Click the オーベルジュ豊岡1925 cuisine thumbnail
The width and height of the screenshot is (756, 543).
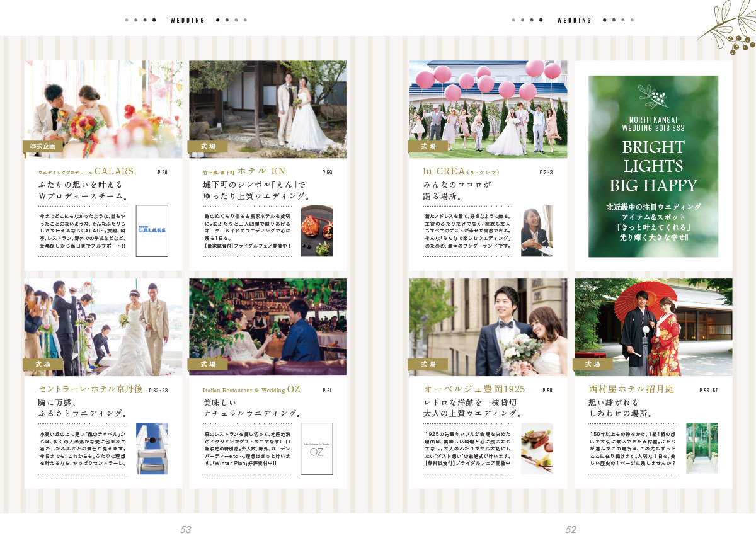pyautogui.click(x=537, y=449)
